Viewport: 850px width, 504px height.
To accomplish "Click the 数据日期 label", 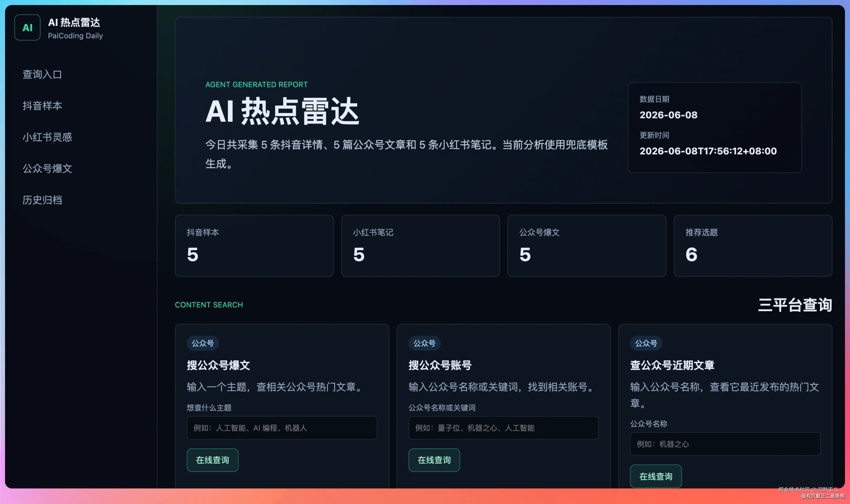I will pos(654,99).
